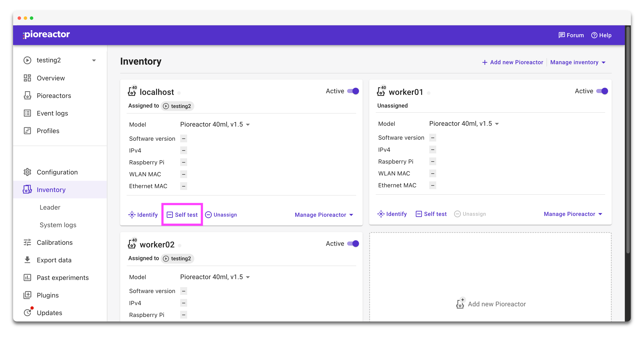
Task: Select the Leader sub-item under Inventory
Action: tap(50, 207)
